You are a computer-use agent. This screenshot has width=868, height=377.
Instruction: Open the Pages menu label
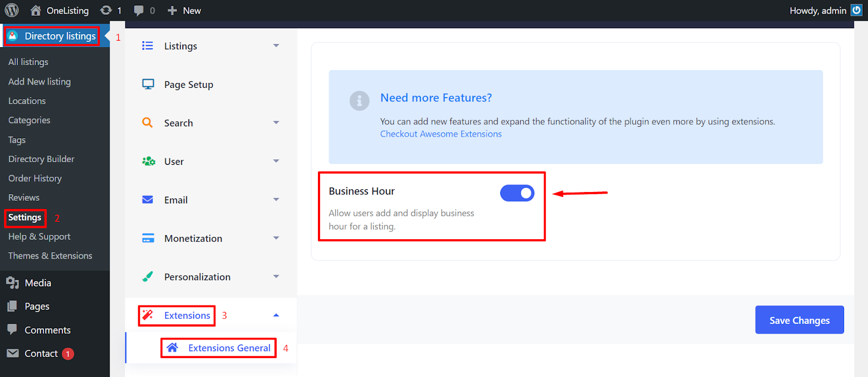point(37,306)
